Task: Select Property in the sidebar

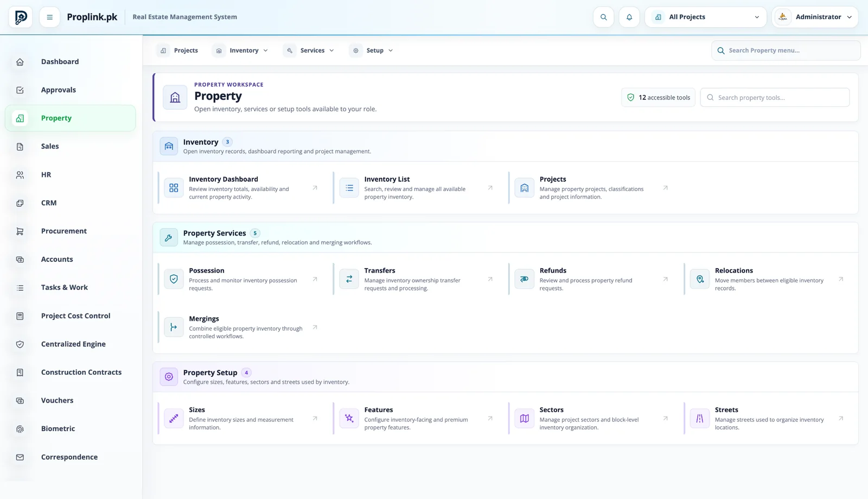Action: 71,118
